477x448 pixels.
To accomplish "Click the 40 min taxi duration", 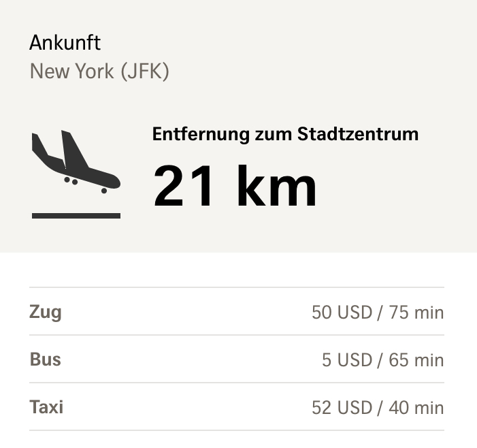I will 416,408.
